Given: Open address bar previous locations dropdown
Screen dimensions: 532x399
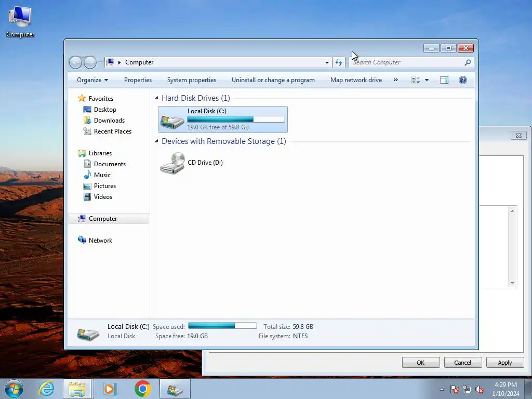Looking at the screenshot, I should point(327,62).
